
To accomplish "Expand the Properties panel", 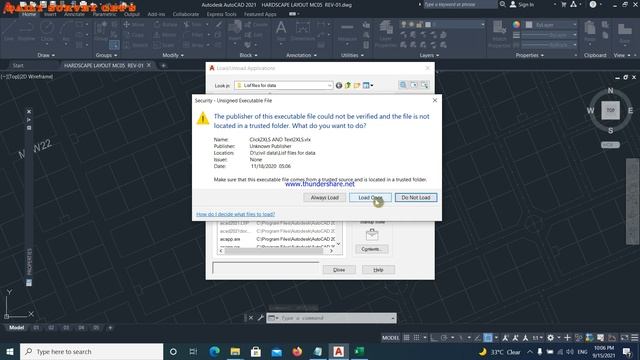I will [530, 55].
